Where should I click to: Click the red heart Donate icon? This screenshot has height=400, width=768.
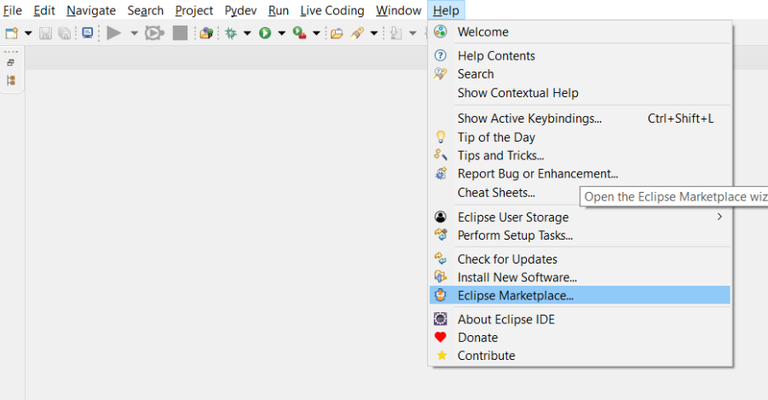click(x=440, y=338)
